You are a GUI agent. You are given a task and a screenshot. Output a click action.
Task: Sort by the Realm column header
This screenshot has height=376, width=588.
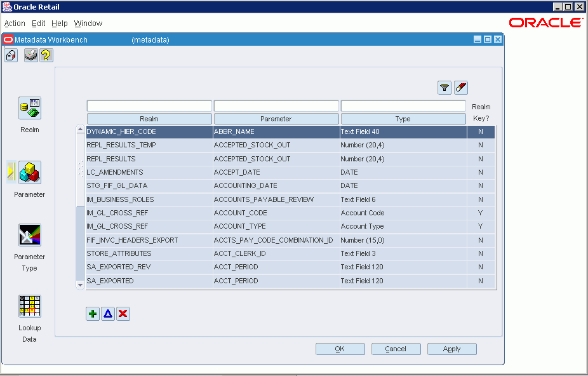[x=149, y=119]
